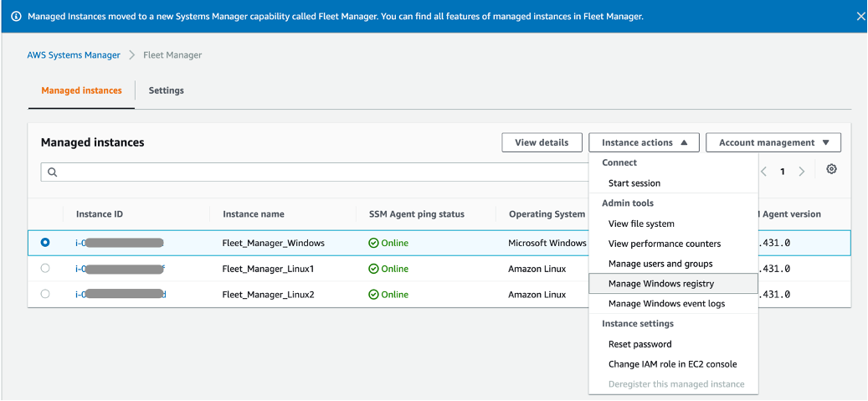
Task: Click Amazon Linux cell for Fleet_Manager_Linux2
Action: [x=537, y=294]
